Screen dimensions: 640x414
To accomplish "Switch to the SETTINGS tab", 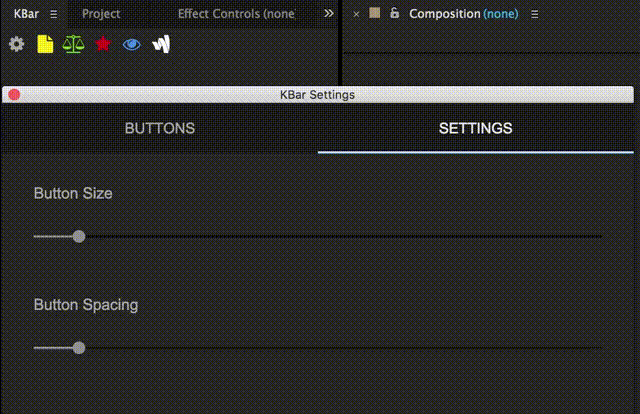I will (x=476, y=128).
